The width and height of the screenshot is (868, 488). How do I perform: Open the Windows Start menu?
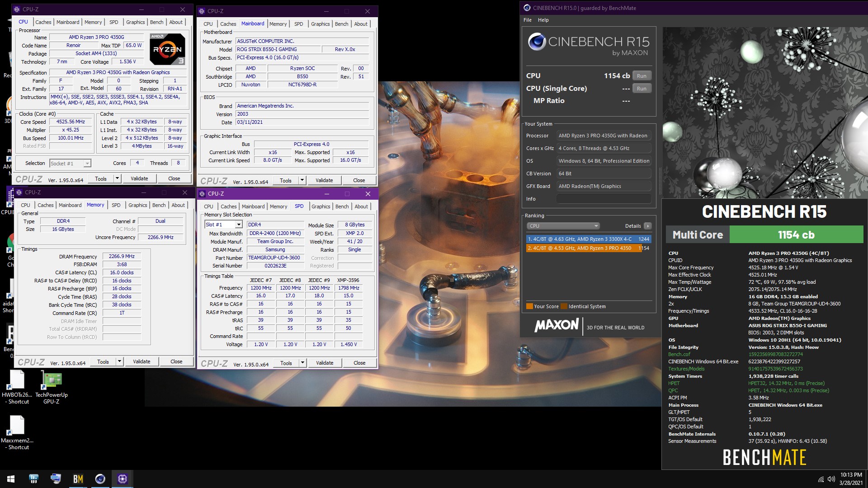(x=11, y=479)
